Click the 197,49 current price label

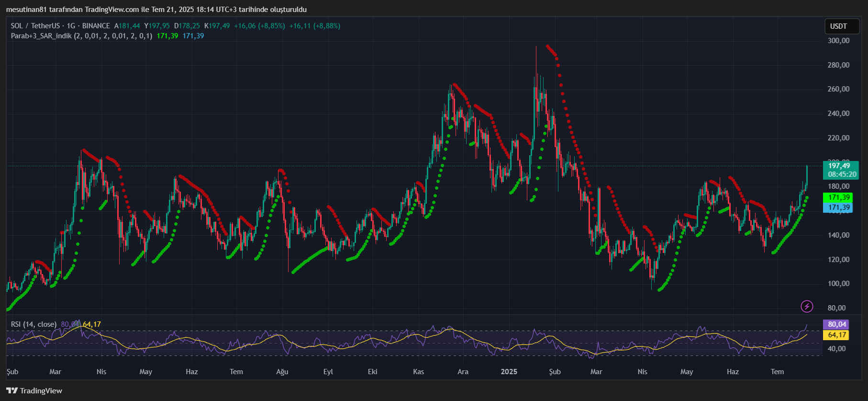pyautogui.click(x=840, y=166)
